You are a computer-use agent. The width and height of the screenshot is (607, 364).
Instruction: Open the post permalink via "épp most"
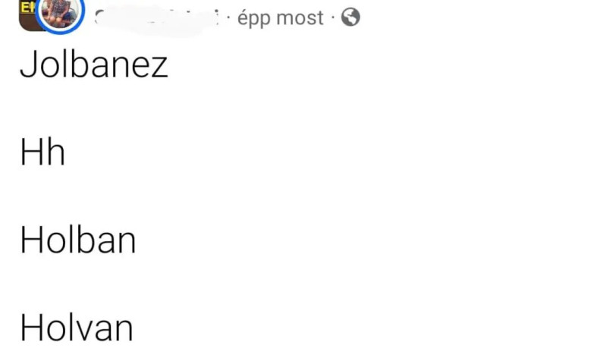coord(281,18)
